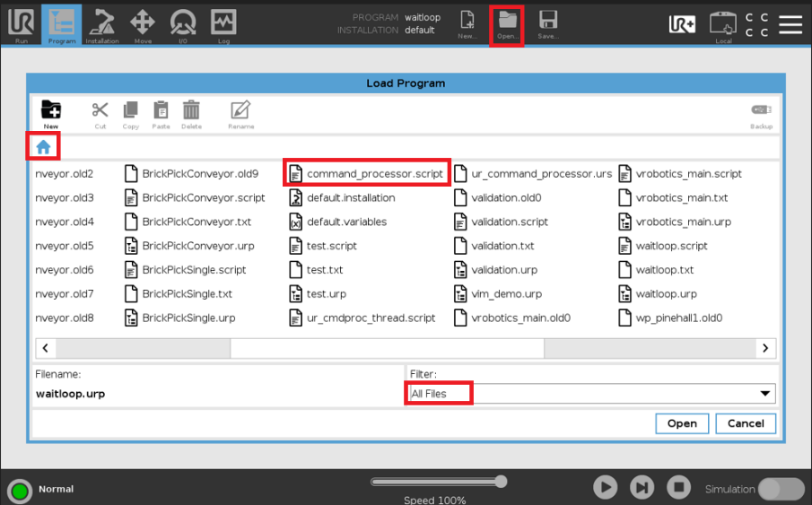Select waitloop.urp file in list
Screen dimensions: 812x505
pos(658,293)
